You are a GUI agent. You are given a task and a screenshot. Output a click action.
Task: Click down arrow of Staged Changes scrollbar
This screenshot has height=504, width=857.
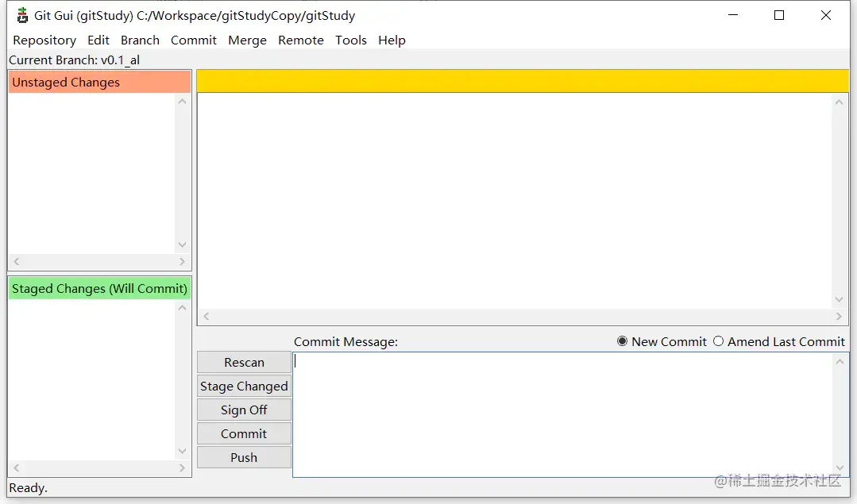point(183,451)
